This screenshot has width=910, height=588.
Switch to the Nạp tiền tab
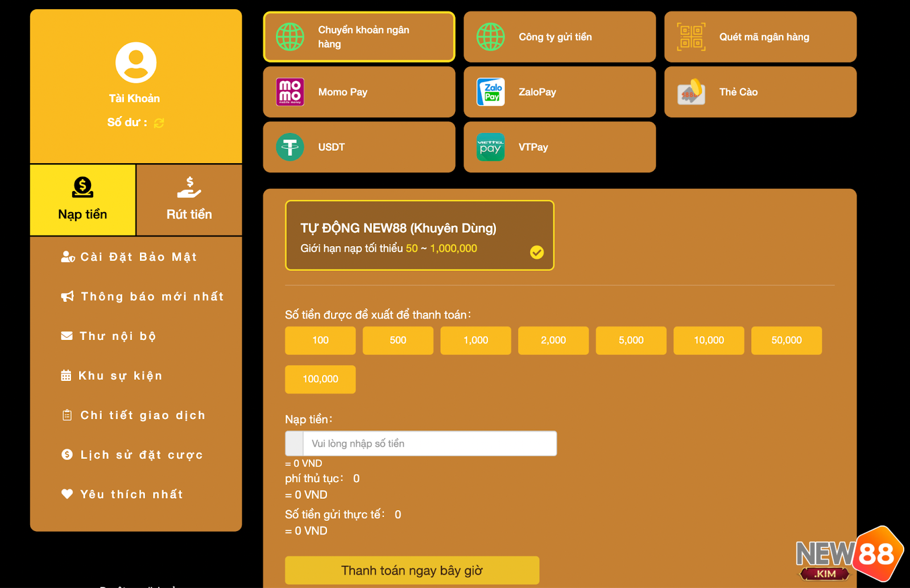pos(82,200)
